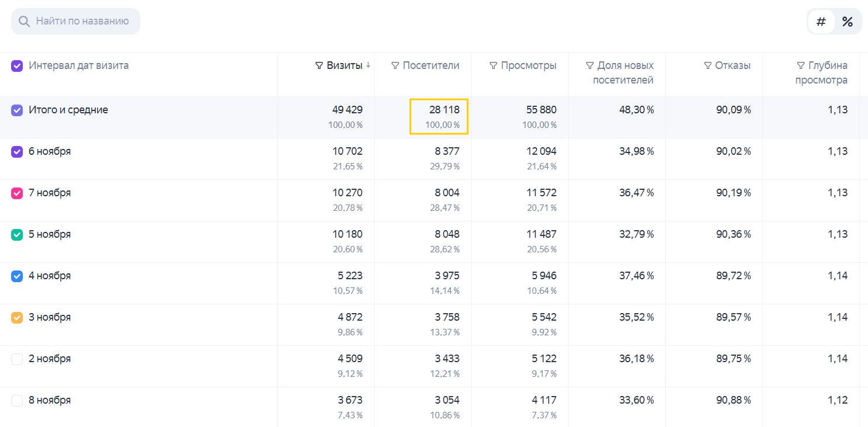This screenshot has width=868, height=427.
Task: Click filter icon for Доля новых посетителей
Action: click(590, 65)
